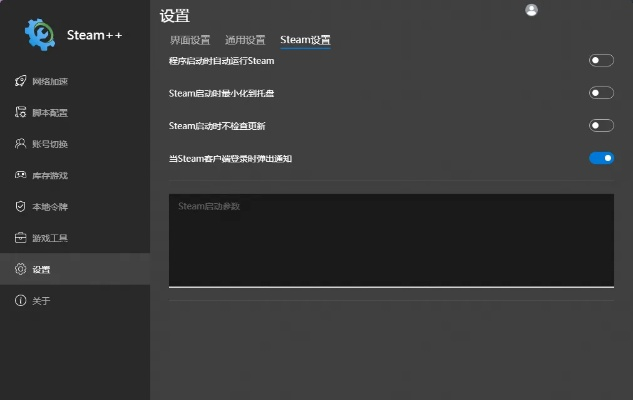Open 网络加速 in sidebar

pyautogui.click(x=75, y=81)
